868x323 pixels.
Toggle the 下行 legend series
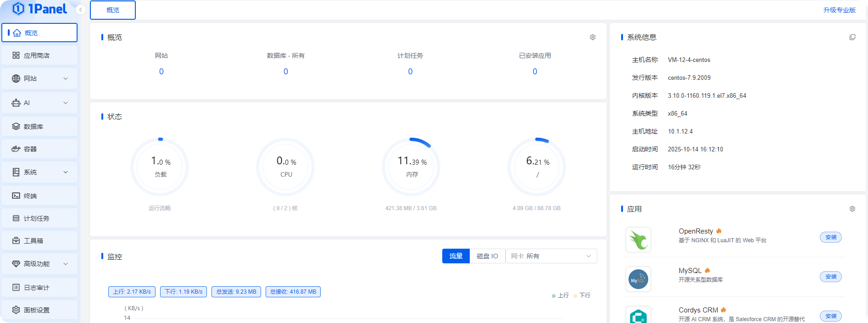tap(582, 295)
